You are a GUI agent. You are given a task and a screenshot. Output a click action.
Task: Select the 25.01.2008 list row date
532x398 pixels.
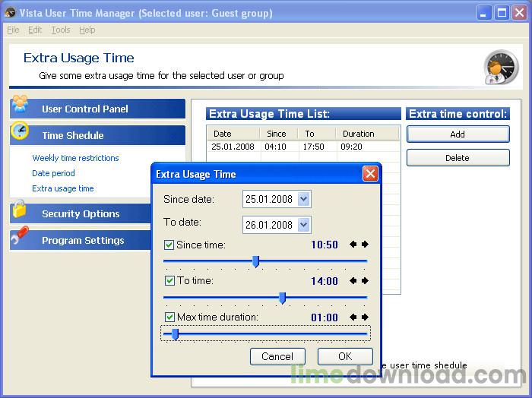coord(233,147)
